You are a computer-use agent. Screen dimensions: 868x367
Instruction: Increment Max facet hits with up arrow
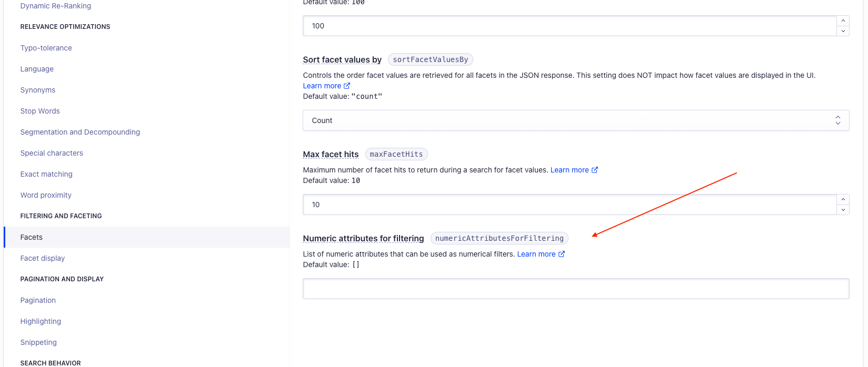(843, 199)
